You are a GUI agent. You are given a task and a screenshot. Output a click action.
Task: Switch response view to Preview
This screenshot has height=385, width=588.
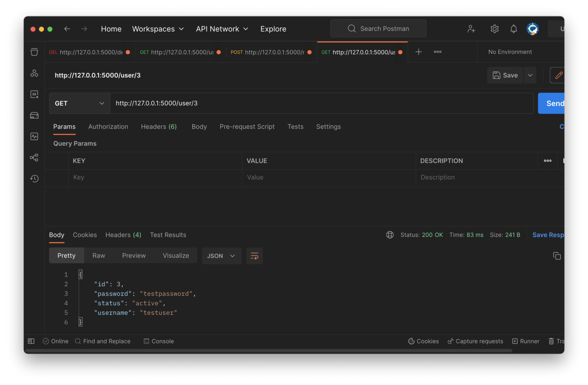(134, 255)
